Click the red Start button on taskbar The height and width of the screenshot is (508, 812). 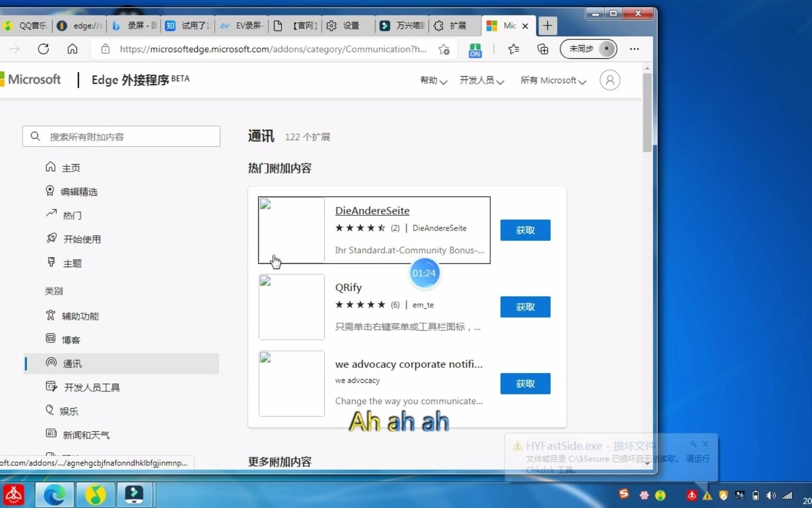14,495
